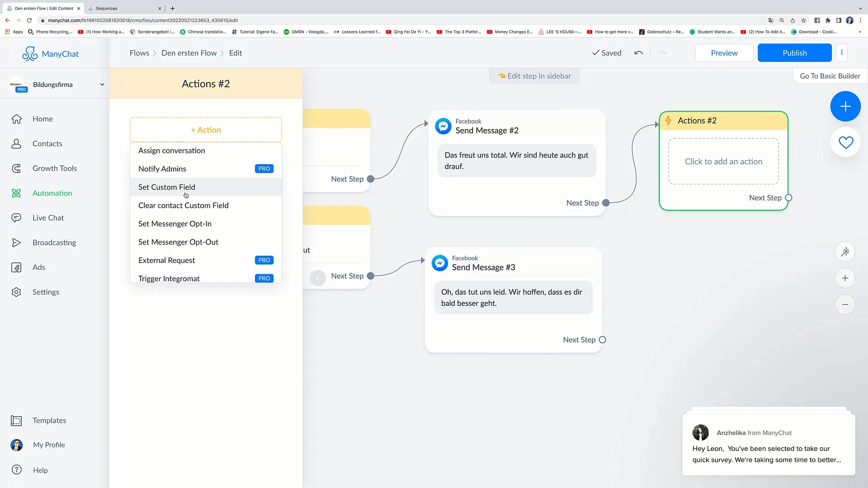Screen dimensions: 868x488
Task: Click Preview to test the flow
Action: 724,53
